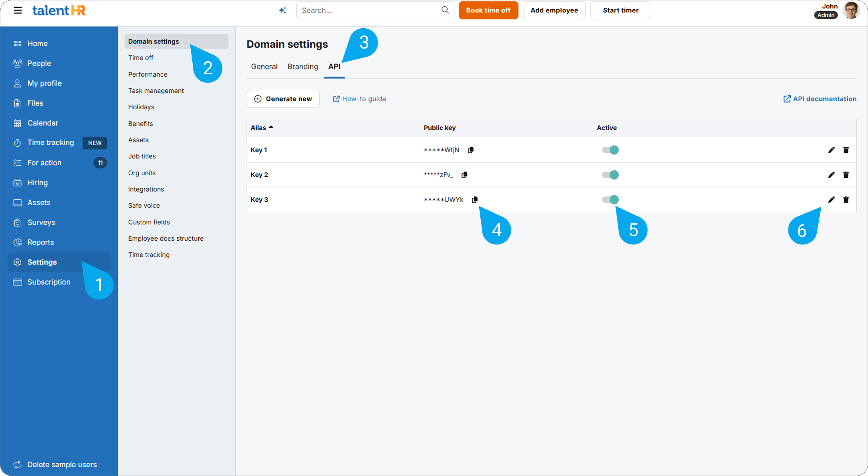Copy the Key 3 public key

[475, 200]
